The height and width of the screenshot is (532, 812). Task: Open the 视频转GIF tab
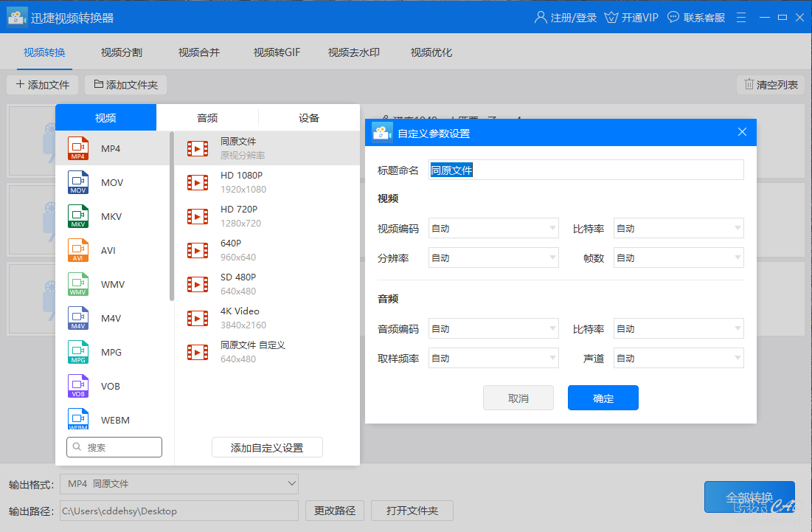[x=277, y=52]
